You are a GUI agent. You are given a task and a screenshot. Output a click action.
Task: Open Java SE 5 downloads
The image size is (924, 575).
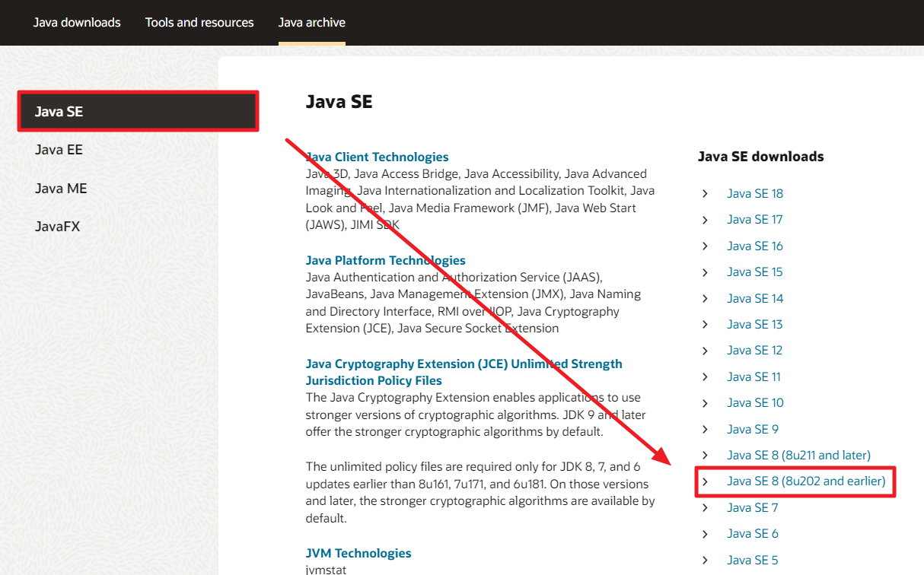(x=752, y=560)
